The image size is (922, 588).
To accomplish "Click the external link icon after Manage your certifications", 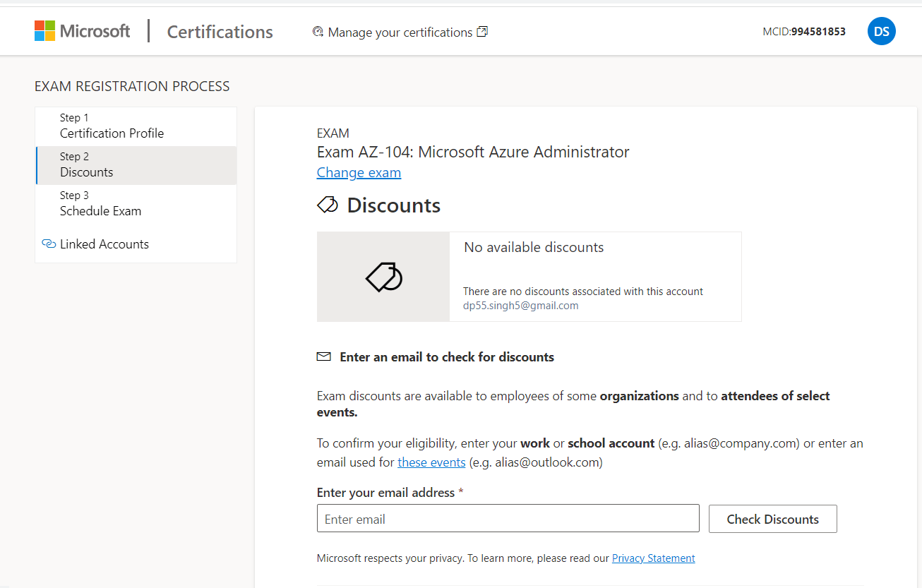I will (482, 32).
